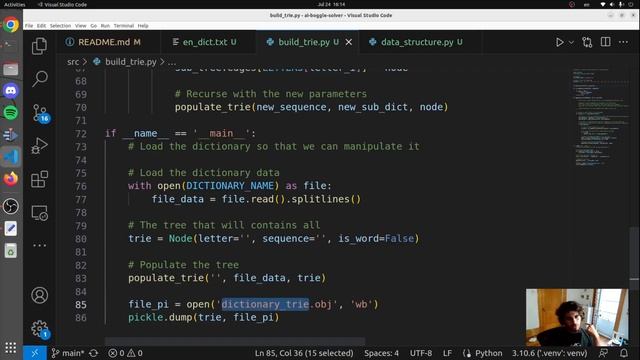Click line number 85 in gutter
This screenshot has height=360, width=640.
tap(81, 304)
